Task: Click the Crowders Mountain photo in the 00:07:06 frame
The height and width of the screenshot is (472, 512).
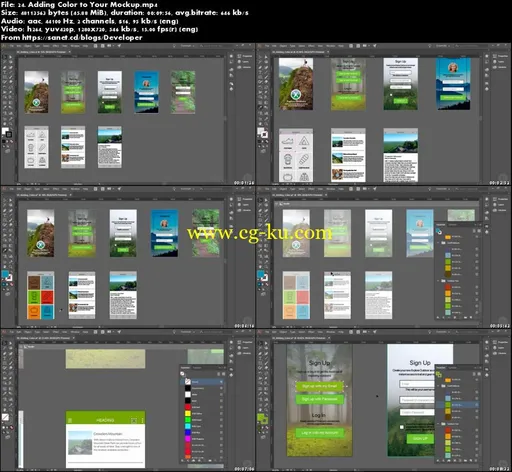Action: 80,443
